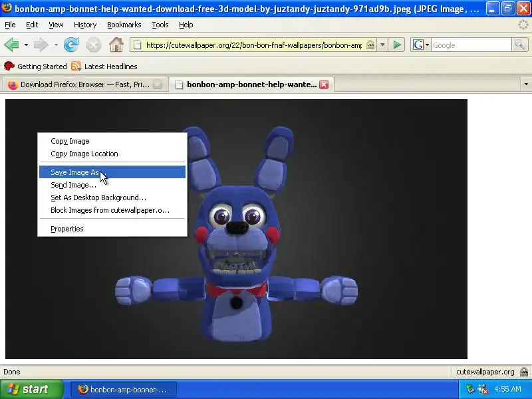Select Block Images from cutewallpaper.o…
The width and height of the screenshot is (532, 399).
pyautogui.click(x=112, y=210)
